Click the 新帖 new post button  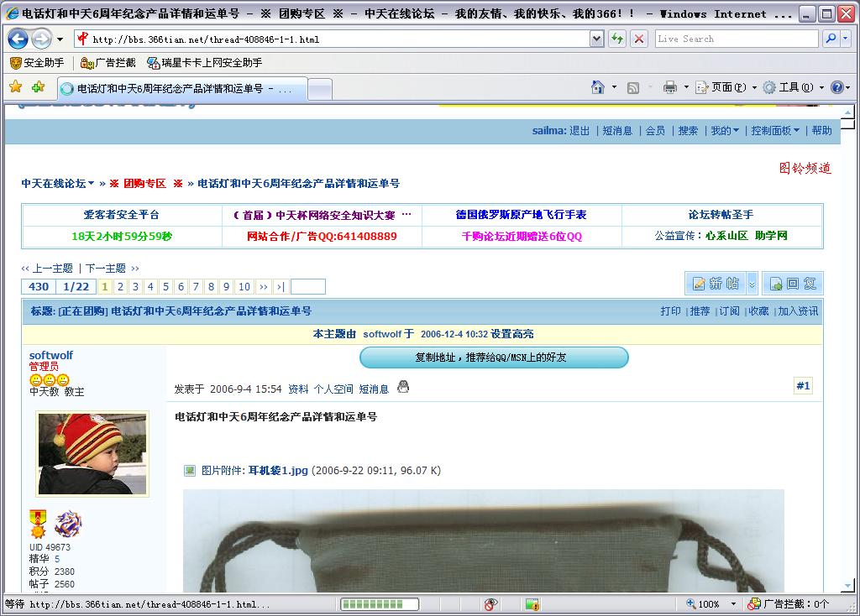(715, 284)
